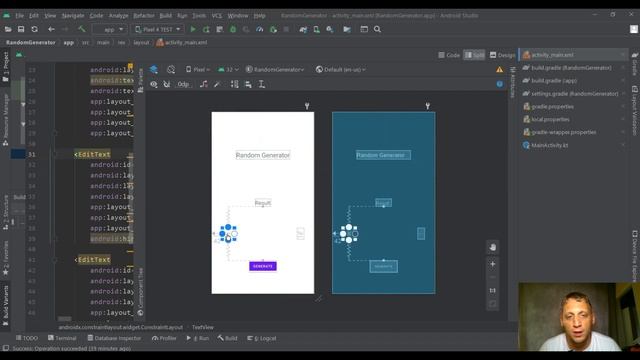Click the Profile app gauge icon
The width and height of the screenshot is (640, 360).
click(x=260, y=29)
